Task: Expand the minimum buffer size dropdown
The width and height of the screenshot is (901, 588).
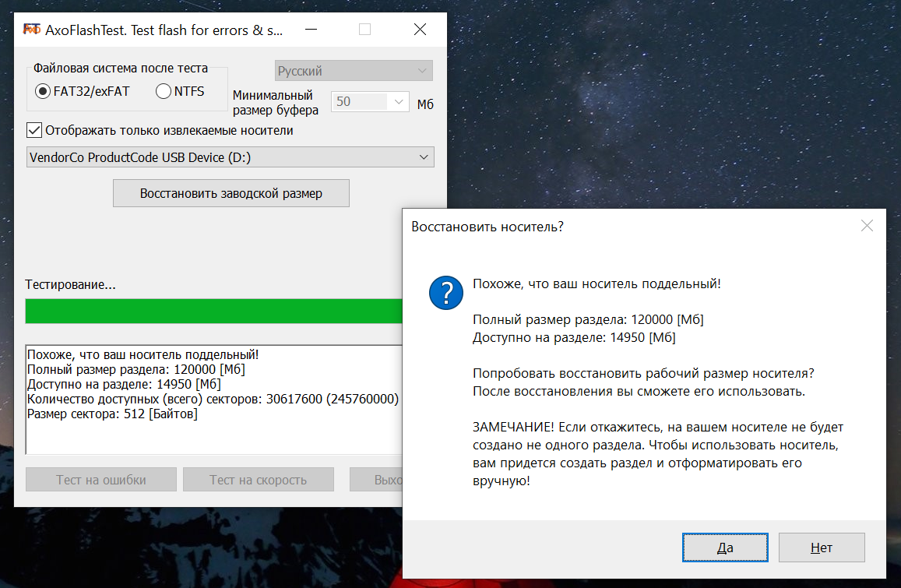Action: [x=398, y=102]
